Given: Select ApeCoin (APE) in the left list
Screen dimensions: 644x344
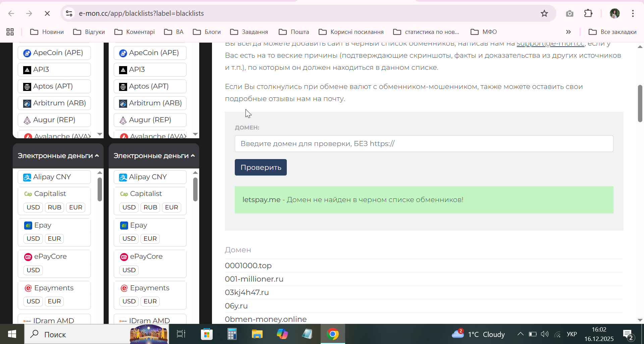Looking at the screenshot, I should [x=54, y=53].
